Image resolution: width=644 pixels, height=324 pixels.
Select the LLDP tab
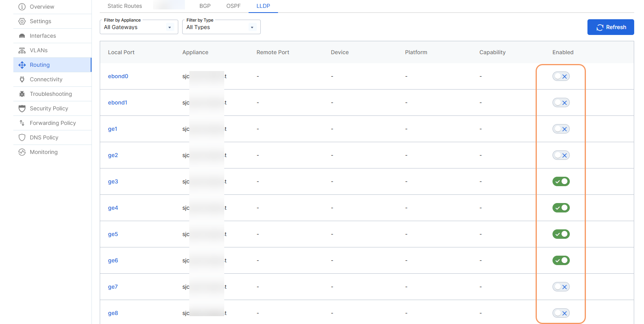pyautogui.click(x=263, y=6)
